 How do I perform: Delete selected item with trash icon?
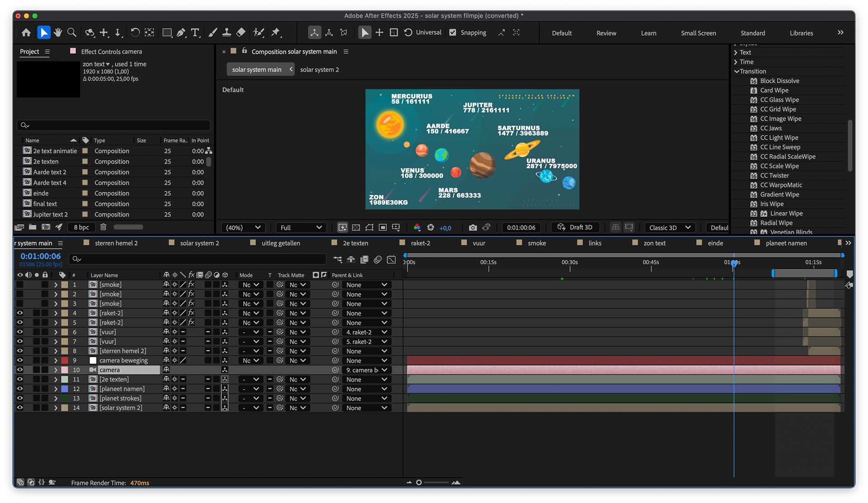(x=103, y=227)
